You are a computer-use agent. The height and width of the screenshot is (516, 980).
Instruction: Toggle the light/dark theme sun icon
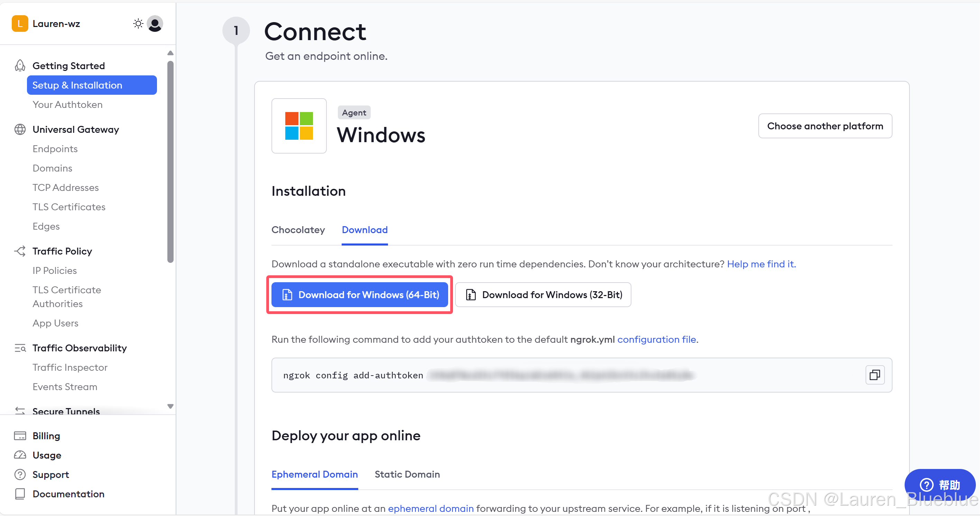coord(138,24)
